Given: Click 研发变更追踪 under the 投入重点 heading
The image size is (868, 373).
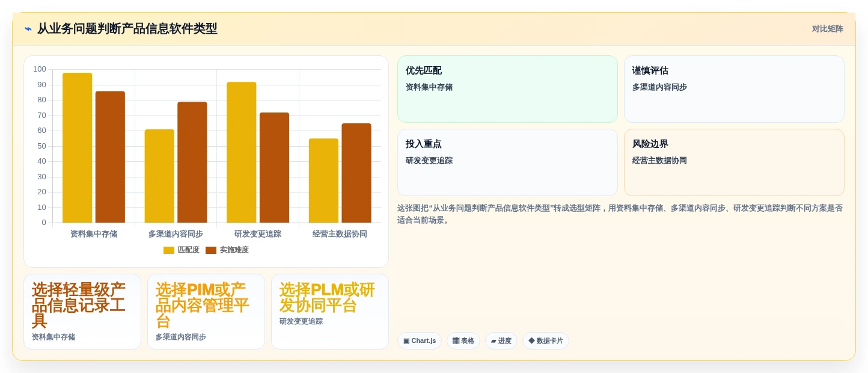Looking at the screenshot, I should tap(429, 161).
